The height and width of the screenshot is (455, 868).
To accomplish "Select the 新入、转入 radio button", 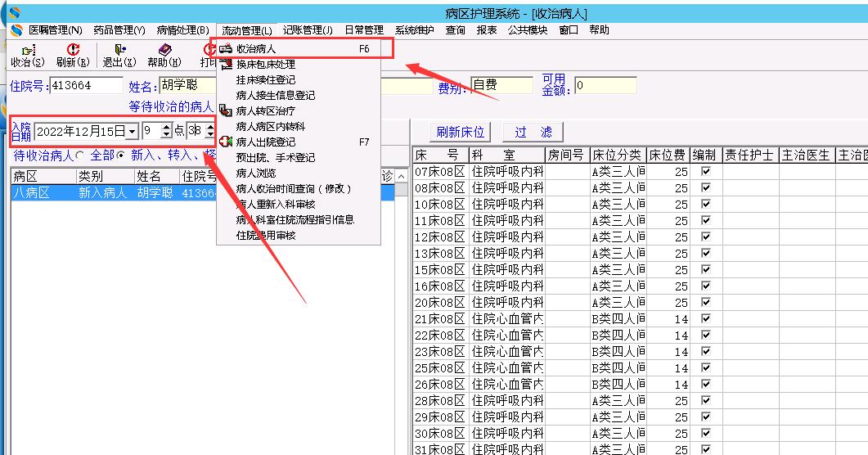I will click(x=120, y=155).
